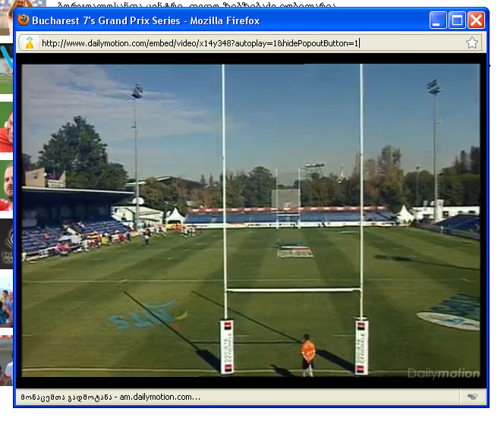Maximize the Bucharest 7's video window
This screenshot has width=504, height=421.
click(x=457, y=20)
